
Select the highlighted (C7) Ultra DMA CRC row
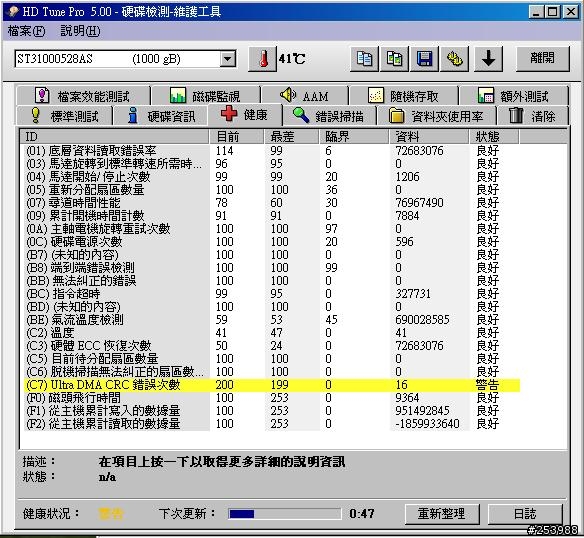[272, 385]
